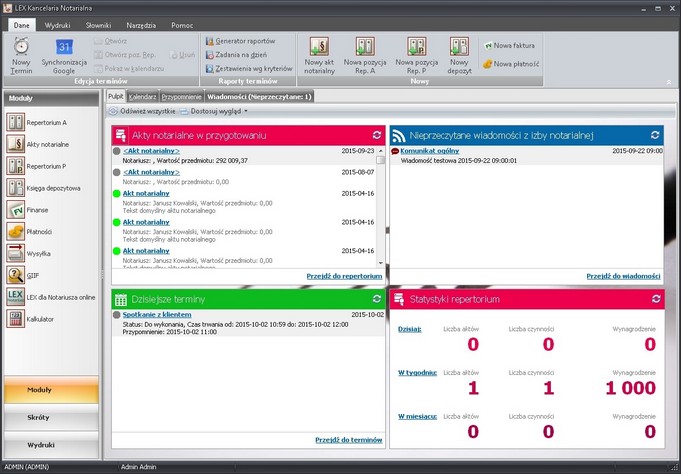The height and width of the screenshot is (474, 681).
Task: Switch to the Kalendarz tab
Action: (x=142, y=97)
